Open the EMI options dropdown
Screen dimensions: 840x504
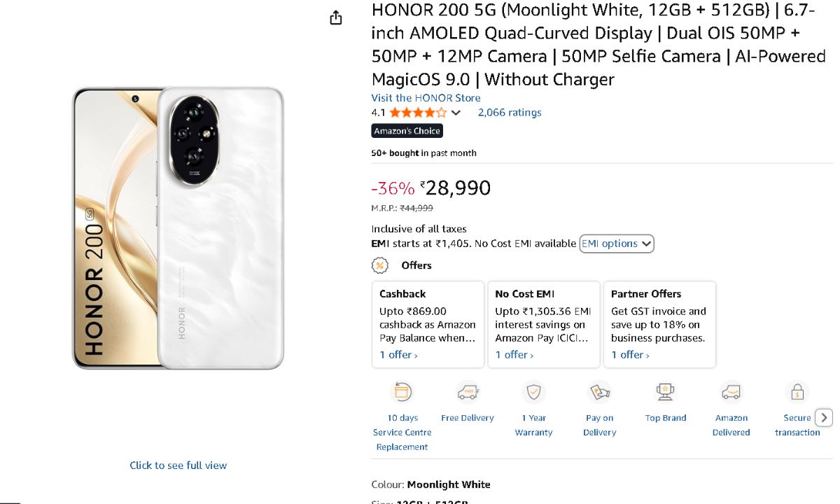pyautogui.click(x=617, y=244)
